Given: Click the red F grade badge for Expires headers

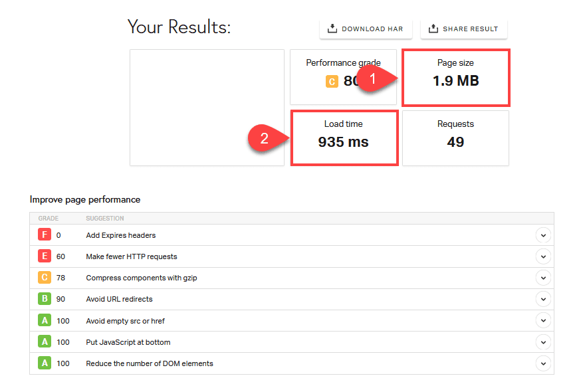Looking at the screenshot, I should pos(45,235).
